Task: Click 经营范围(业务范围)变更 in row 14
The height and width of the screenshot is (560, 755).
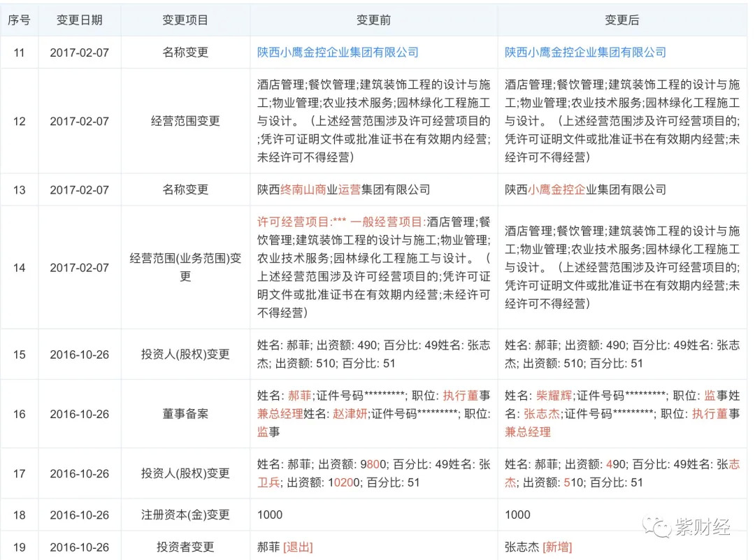Action: click(185, 268)
